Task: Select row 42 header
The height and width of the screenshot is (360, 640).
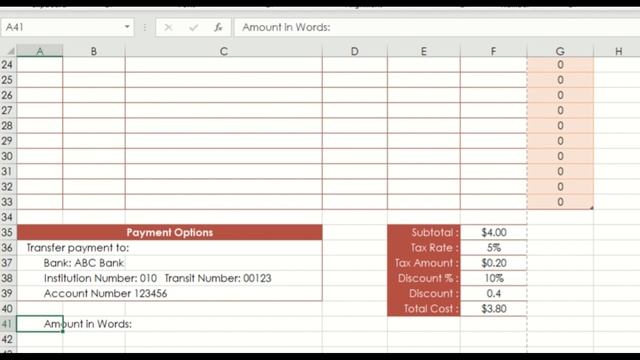Action: [8, 339]
